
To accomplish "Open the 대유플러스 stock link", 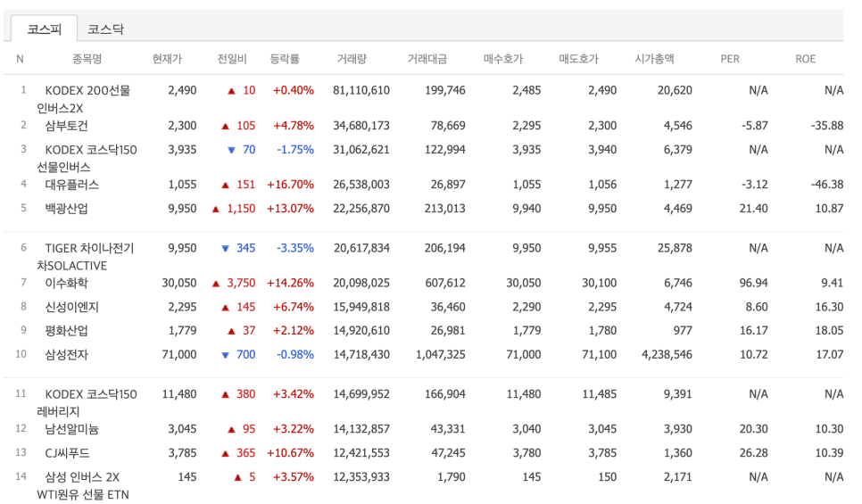I will 72,184.
